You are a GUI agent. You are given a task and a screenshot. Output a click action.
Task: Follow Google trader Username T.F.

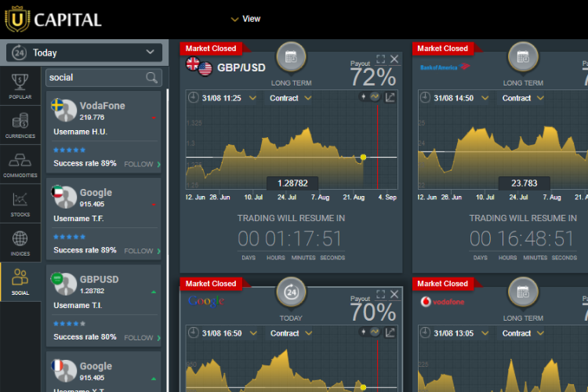[x=143, y=251]
